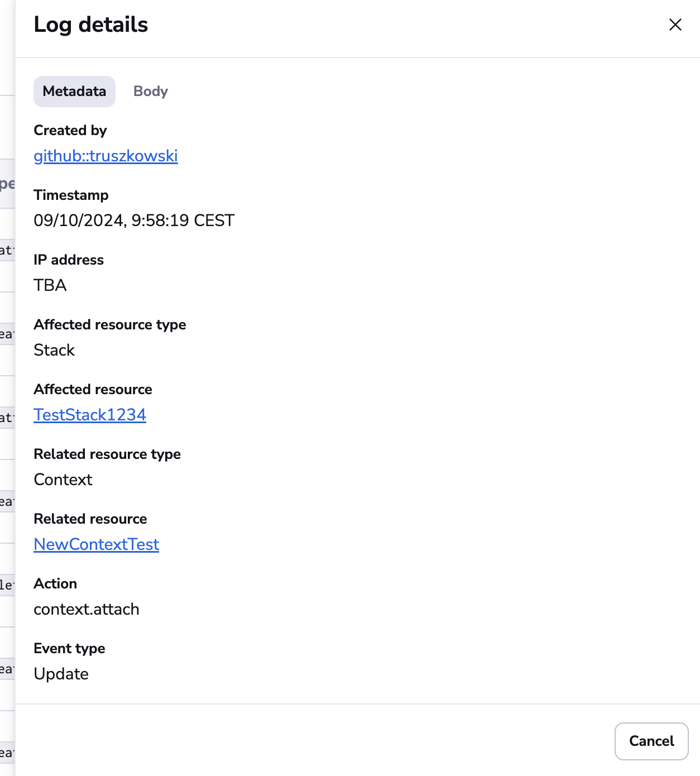Viewport: 700px width, 776px height.
Task: Select the Metadata tab
Action: 74,92
